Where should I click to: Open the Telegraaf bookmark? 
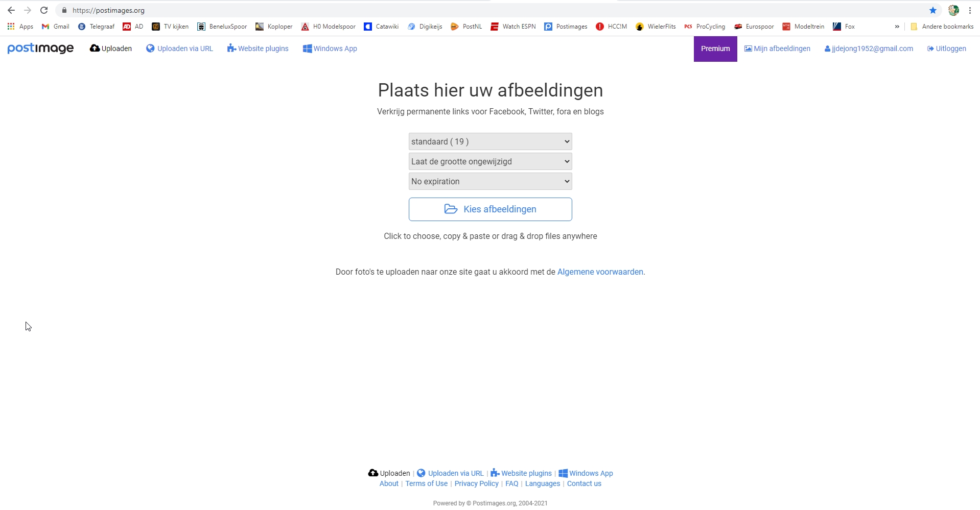pyautogui.click(x=96, y=27)
